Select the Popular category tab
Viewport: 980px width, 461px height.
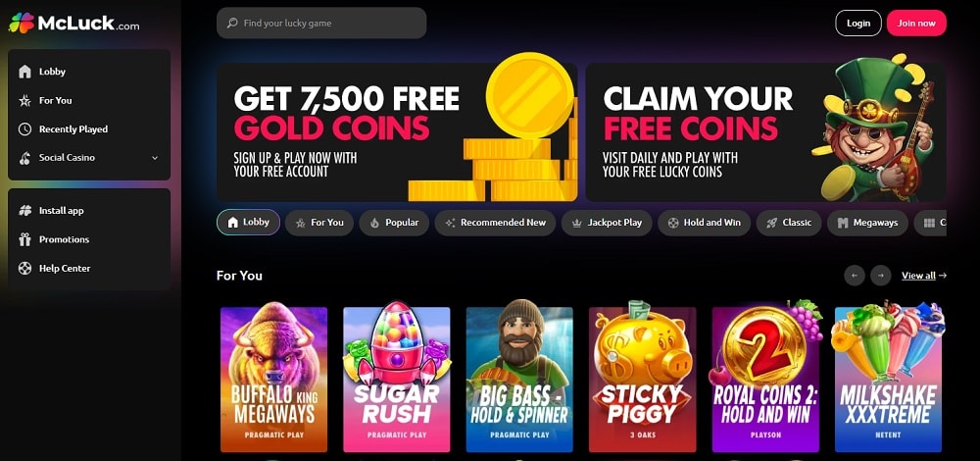click(394, 223)
